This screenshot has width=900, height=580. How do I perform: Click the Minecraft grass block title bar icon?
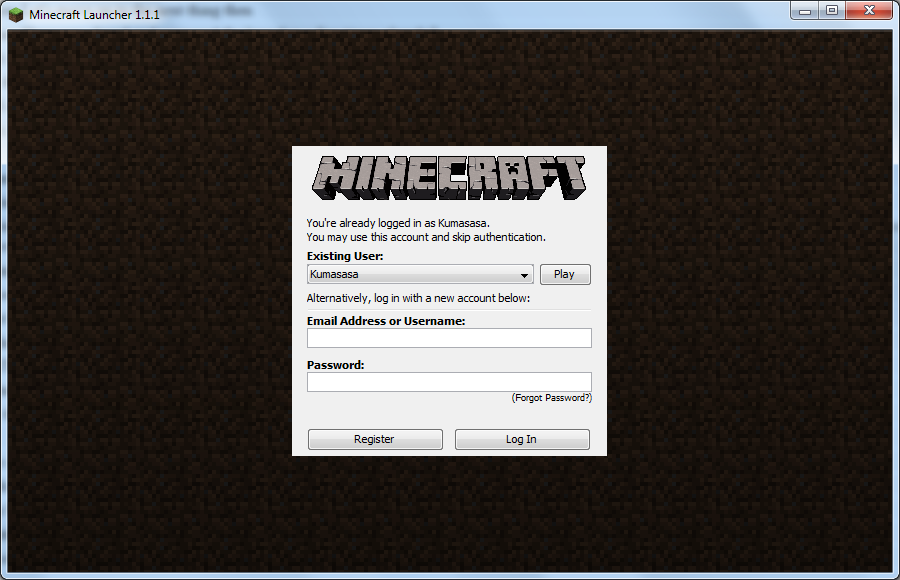click(15, 14)
